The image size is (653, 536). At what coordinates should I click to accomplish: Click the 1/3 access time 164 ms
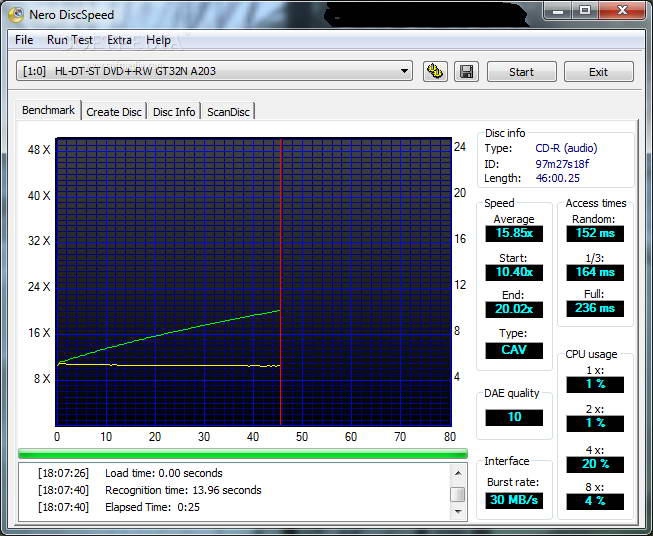(595, 272)
